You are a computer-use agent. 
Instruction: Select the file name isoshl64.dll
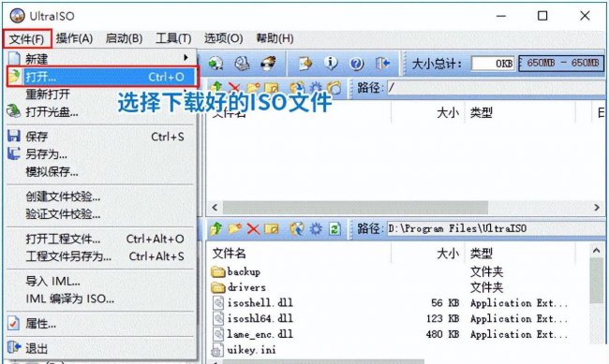pyautogui.click(x=260, y=318)
